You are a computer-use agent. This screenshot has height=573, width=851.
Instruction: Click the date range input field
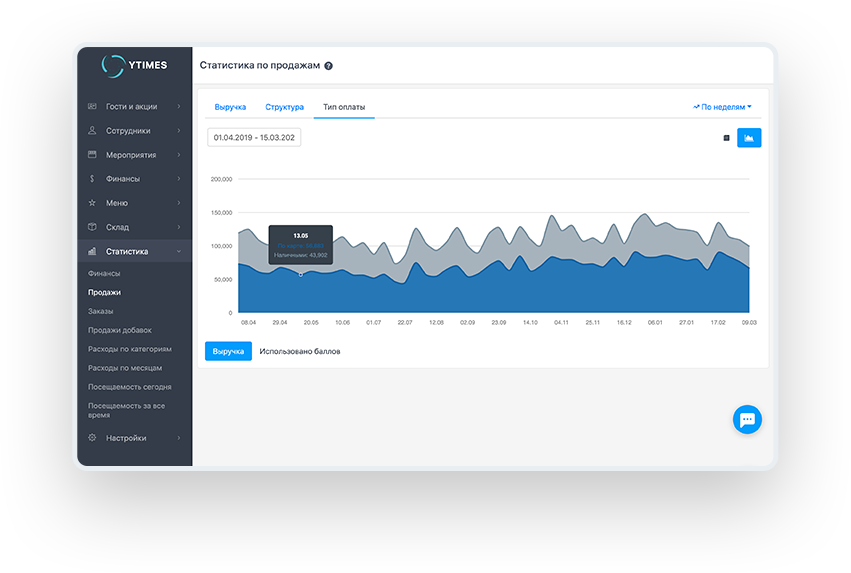[254, 137]
